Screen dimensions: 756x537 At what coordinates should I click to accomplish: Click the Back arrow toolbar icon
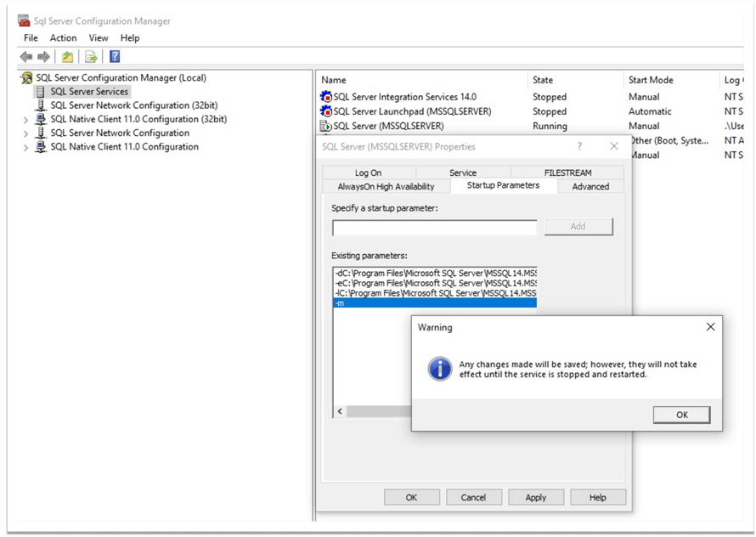pos(26,57)
